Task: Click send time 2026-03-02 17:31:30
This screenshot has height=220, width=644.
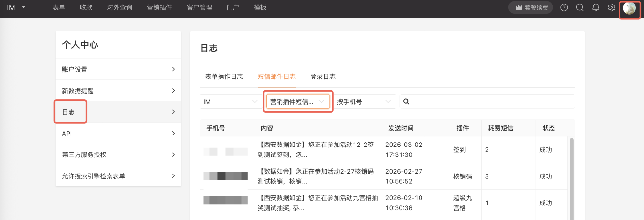Action: point(404,150)
